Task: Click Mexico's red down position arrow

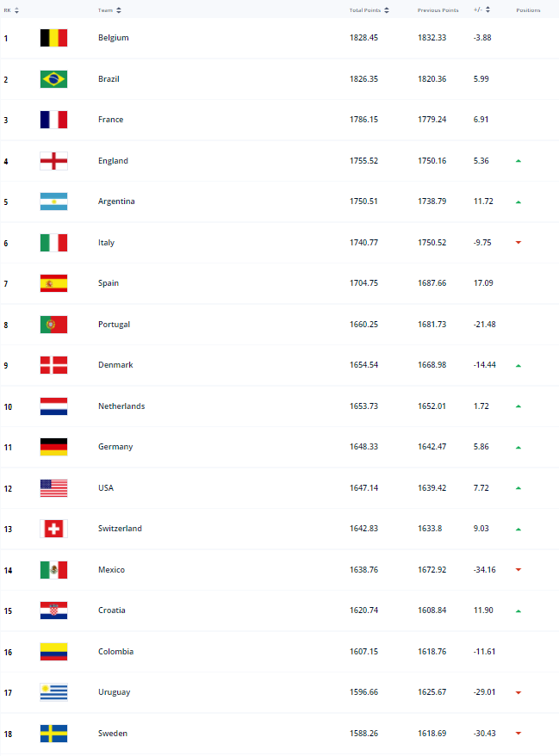Action: point(519,570)
